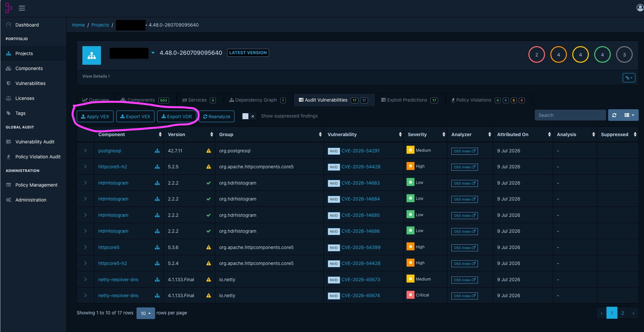Expand the CVE-2026-14683 row

[x=85, y=183]
